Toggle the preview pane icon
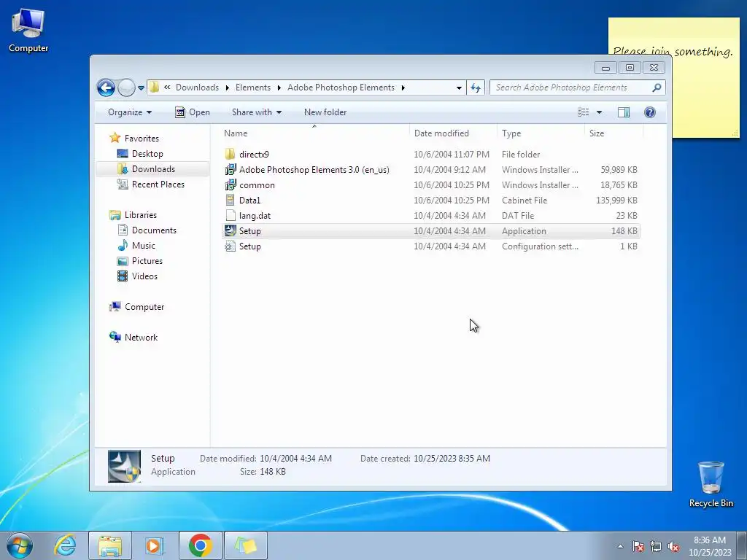This screenshot has height=560, width=747. coord(623,112)
